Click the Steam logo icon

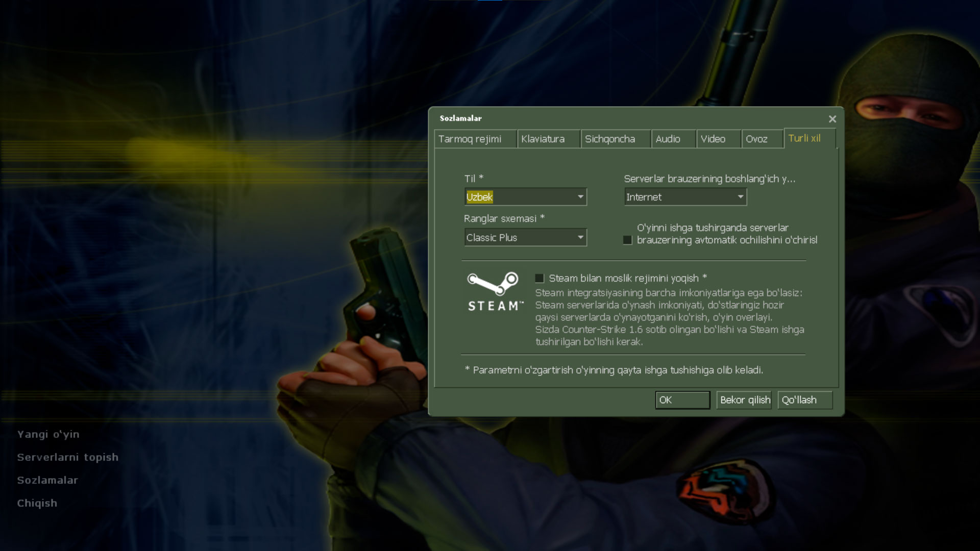[x=495, y=291]
